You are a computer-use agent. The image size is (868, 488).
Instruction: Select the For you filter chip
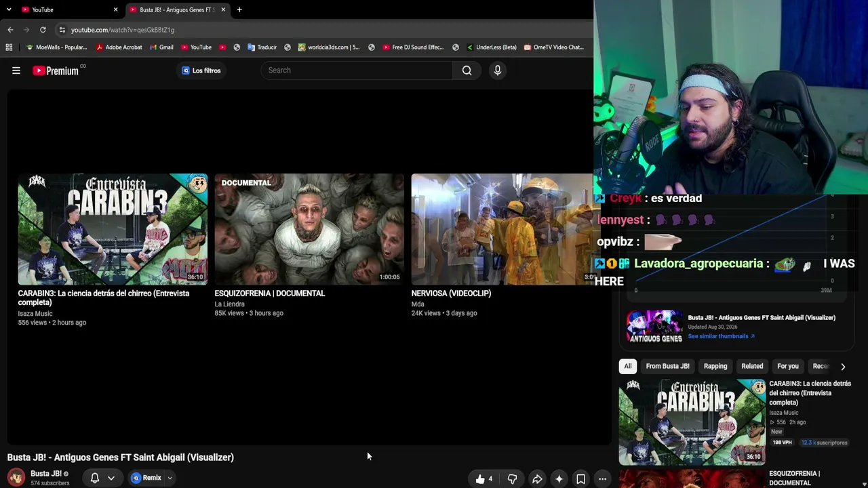pyautogui.click(x=788, y=367)
